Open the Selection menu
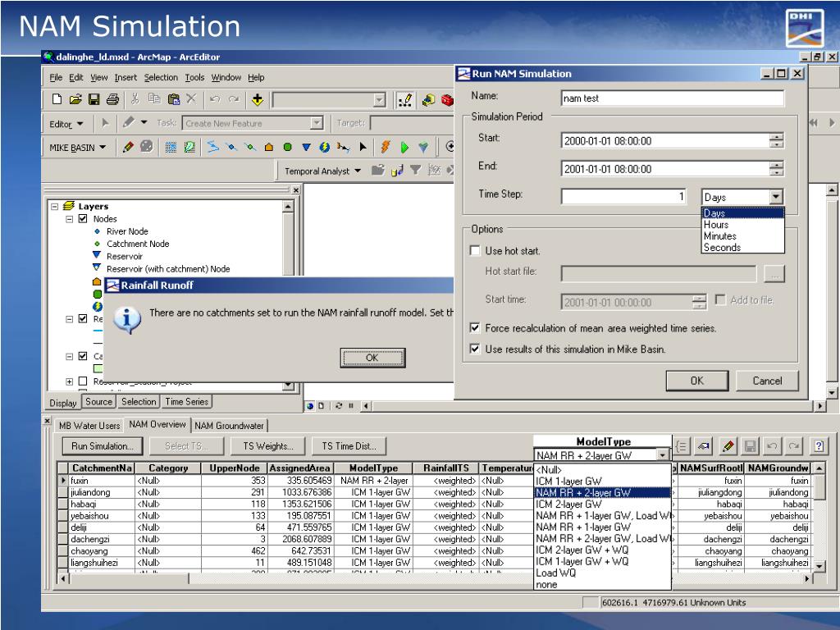840x630 pixels. coord(161,78)
